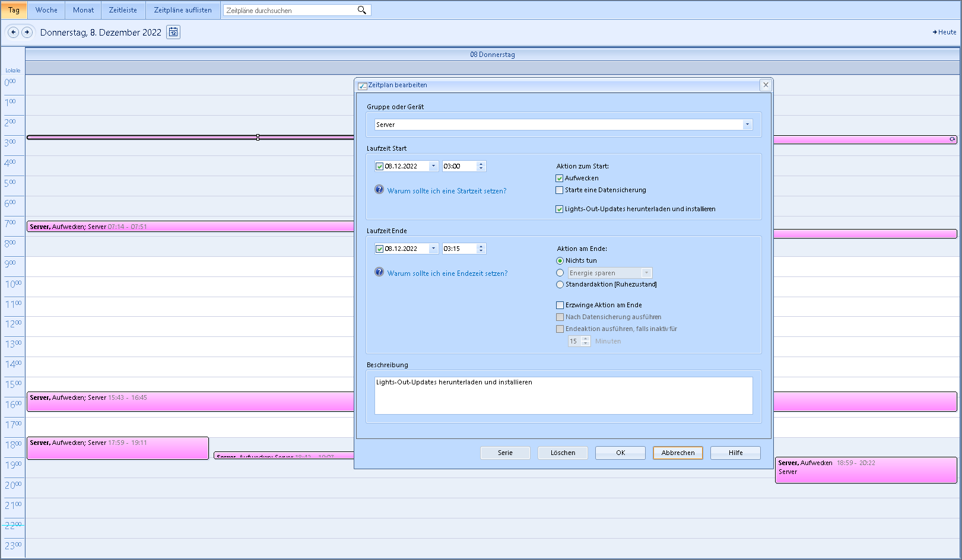This screenshot has width=962, height=560.
Task: Click the 12:00 hour label
Action: pyautogui.click(x=13, y=324)
